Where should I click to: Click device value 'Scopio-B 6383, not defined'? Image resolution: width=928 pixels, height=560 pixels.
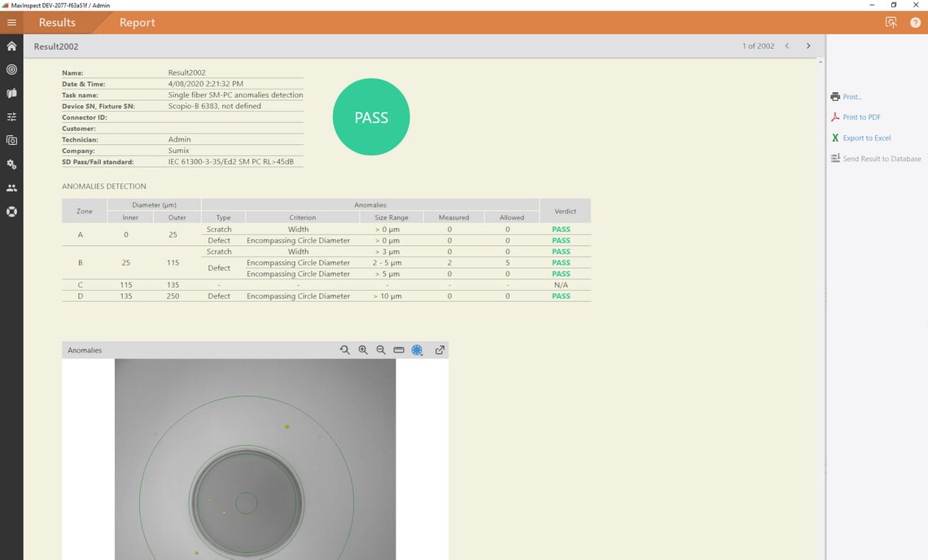[214, 106]
